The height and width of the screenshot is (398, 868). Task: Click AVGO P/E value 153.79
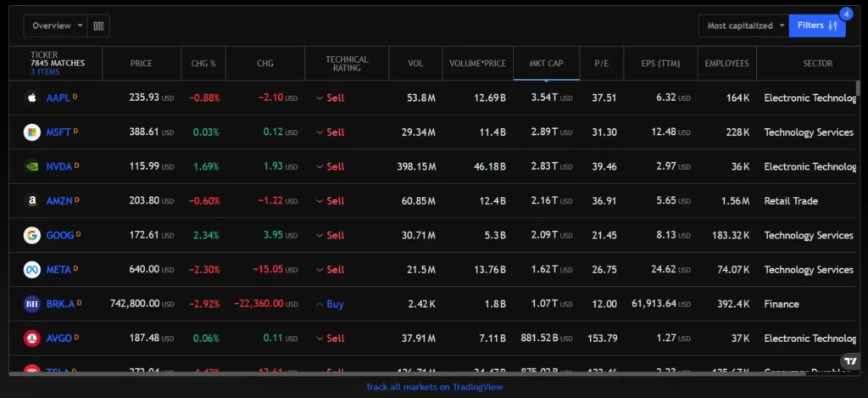point(603,338)
